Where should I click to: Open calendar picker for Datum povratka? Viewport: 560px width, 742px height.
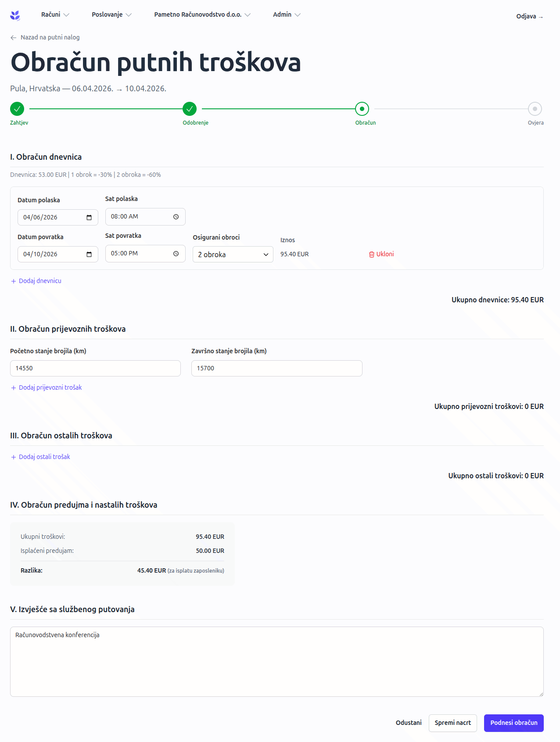89,255
